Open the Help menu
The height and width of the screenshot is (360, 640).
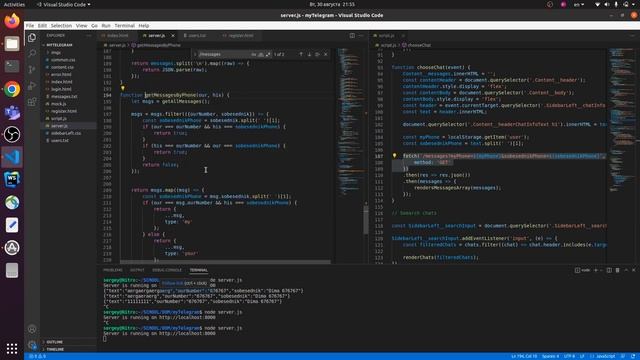144,25
